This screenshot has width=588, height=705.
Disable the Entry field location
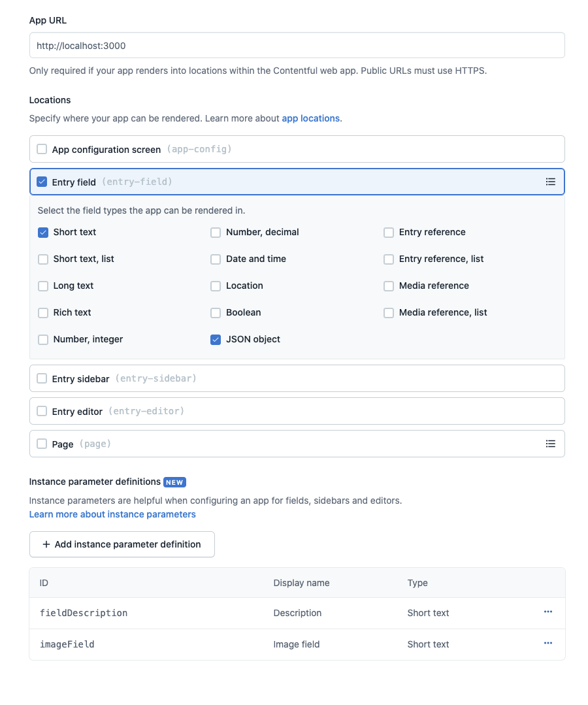pos(42,182)
